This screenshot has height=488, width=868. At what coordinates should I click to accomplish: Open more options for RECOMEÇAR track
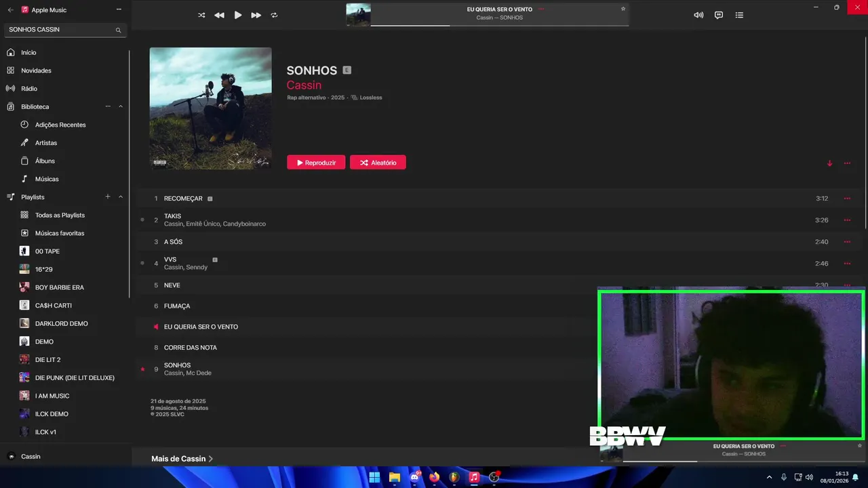coord(847,199)
